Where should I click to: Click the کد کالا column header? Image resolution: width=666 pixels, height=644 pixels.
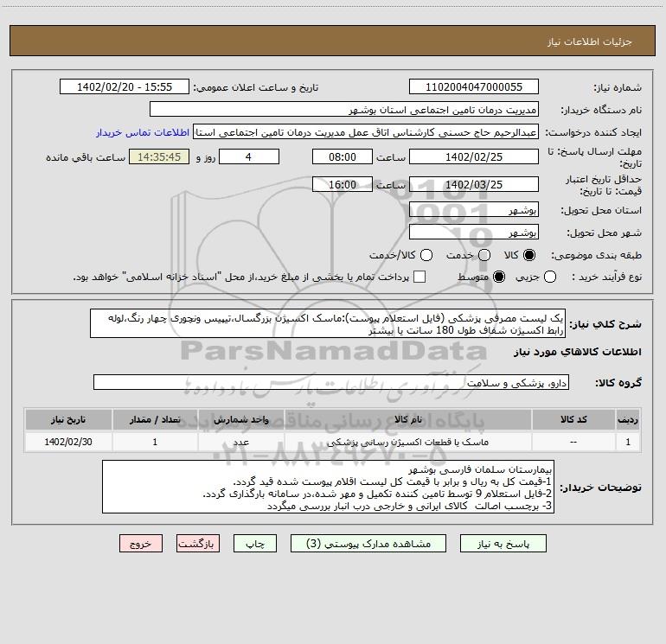(573, 419)
